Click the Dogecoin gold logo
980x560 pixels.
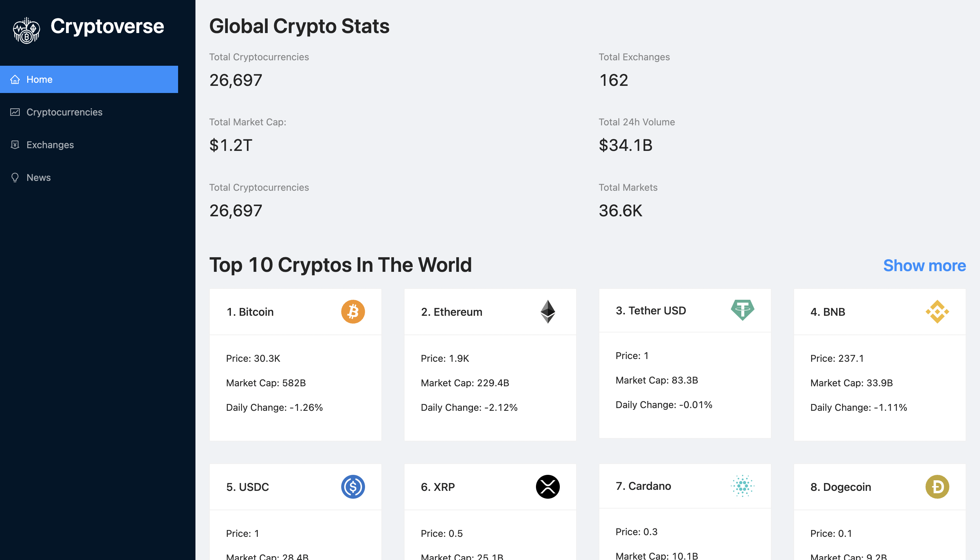tap(937, 486)
